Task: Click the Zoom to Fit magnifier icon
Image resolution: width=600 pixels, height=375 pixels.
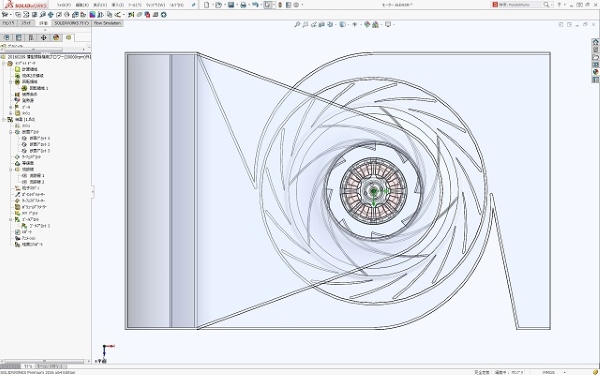Action: click(x=297, y=24)
